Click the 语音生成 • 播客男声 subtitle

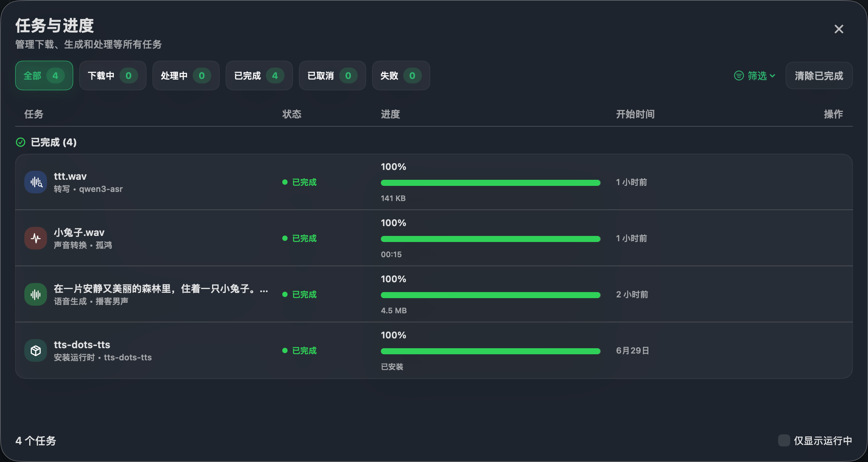[91, 301]
